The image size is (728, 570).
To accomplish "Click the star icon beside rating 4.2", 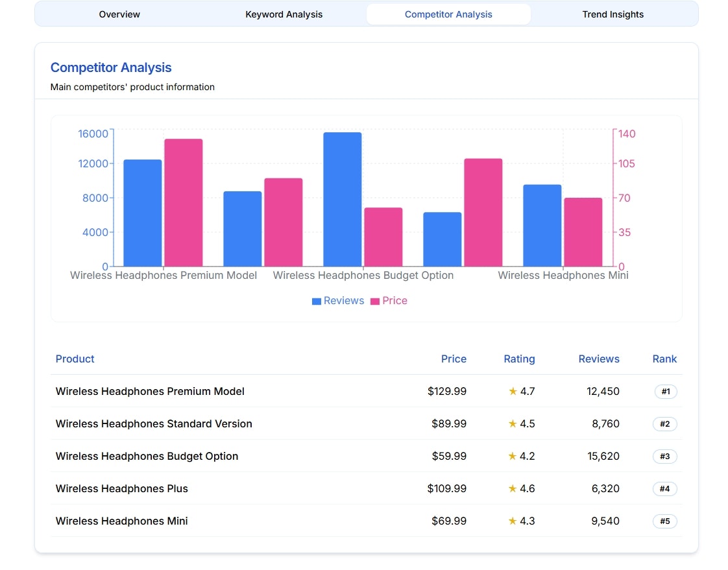I will pos(513,457).
